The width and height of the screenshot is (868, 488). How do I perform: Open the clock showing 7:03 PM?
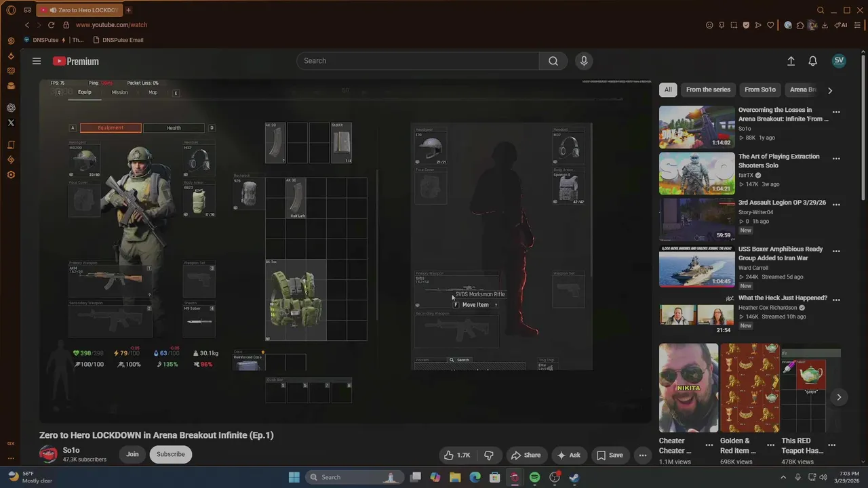848,477
